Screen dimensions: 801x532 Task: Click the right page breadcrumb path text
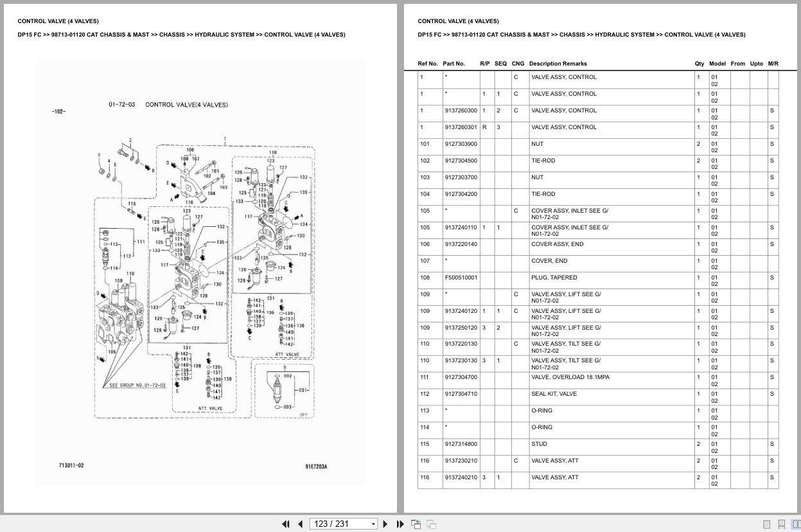click(581, 35)
